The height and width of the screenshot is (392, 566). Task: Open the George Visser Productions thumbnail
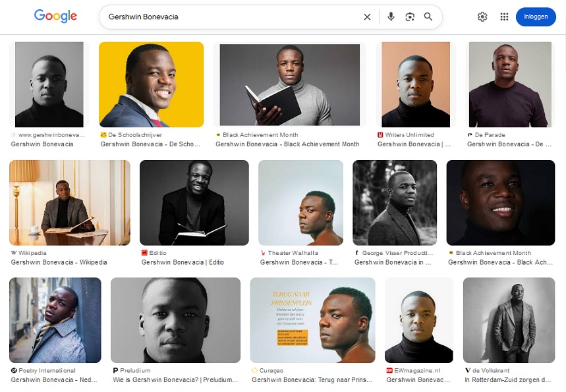tap(394, 202)
